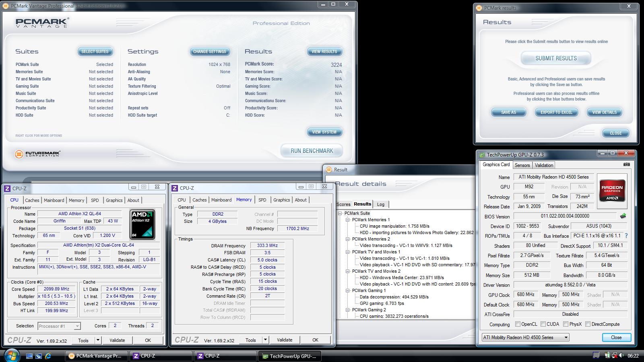Click SAVE AS in PCMark results
The height and width of the screenshot is (362, 644).
pos(508,112)
